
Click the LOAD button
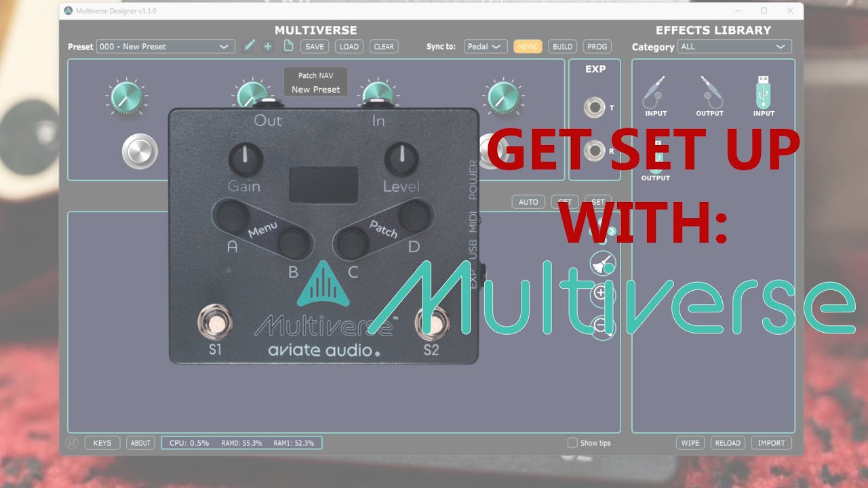[349, 47]
